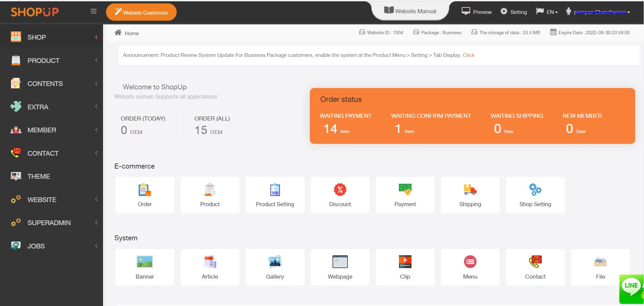Screen dimensions: 644x306
Task: Click the SHOPUP logo
Action: (35, 12)
